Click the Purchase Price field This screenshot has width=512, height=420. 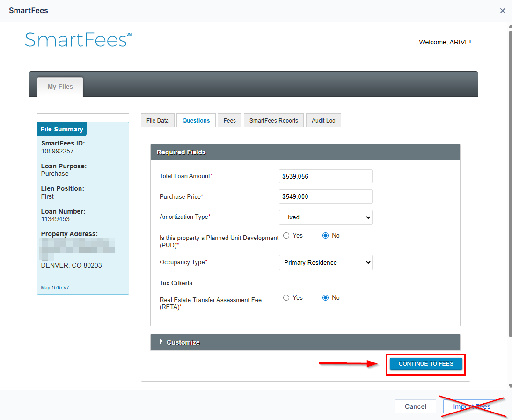[x=326, y=196]
